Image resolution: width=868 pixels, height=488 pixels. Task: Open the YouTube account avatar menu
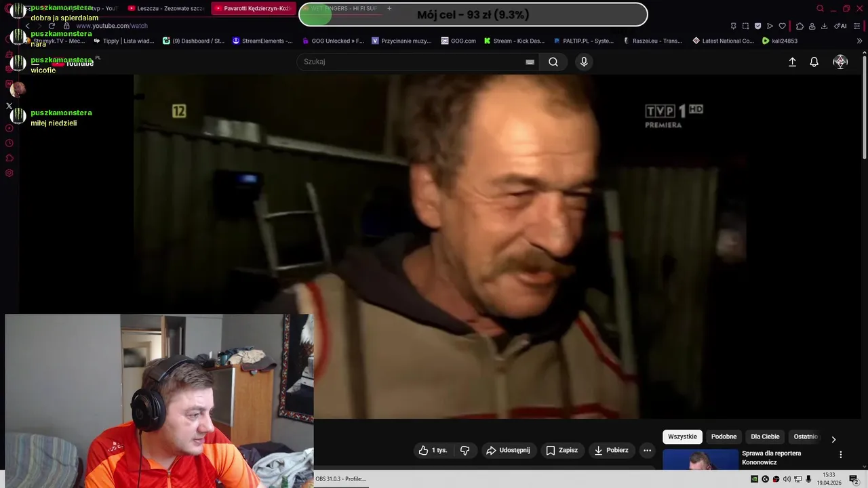pos(840,62)
